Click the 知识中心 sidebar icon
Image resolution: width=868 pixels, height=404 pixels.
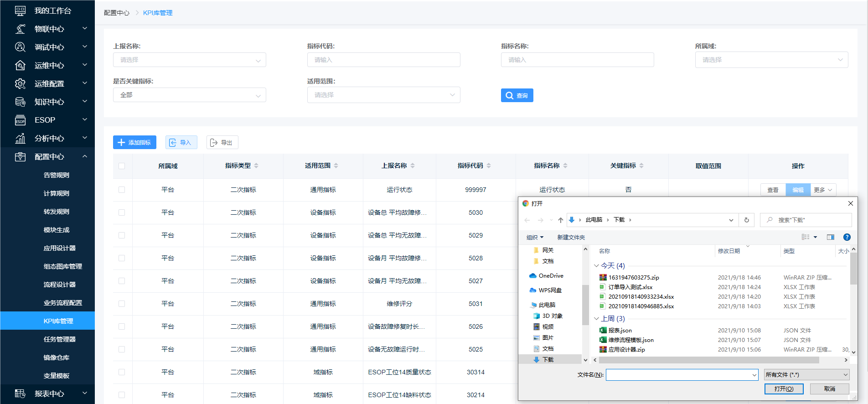tap(20, 102)
